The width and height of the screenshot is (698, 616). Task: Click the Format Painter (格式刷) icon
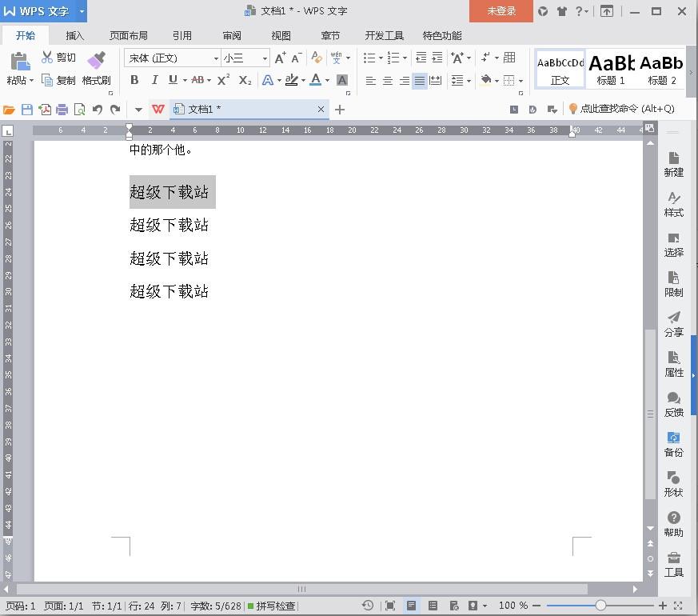tap(96, 62)
